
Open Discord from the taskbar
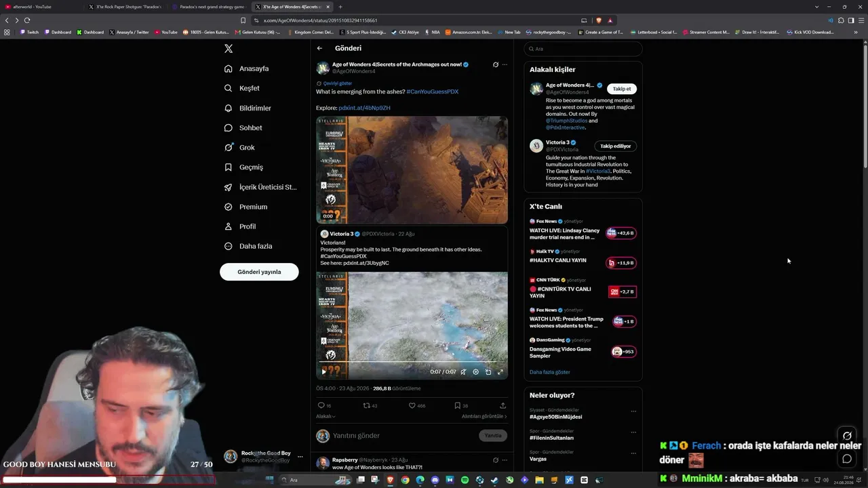435,480
